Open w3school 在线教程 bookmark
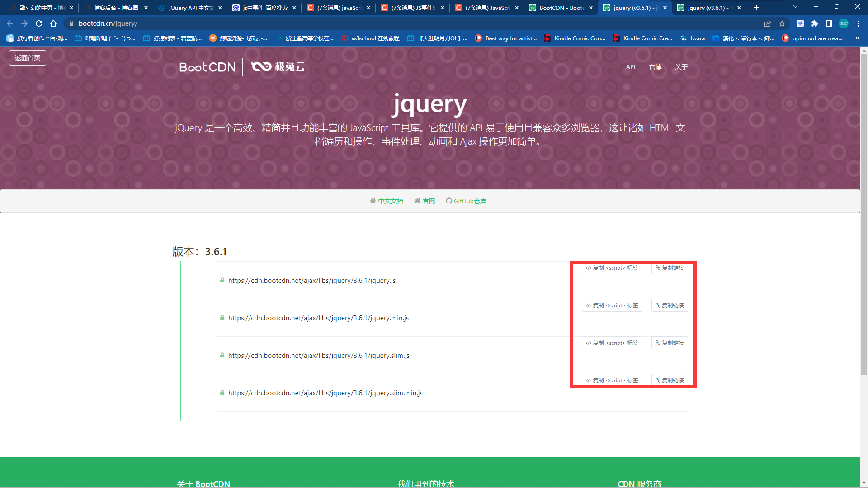The width and height of the screenshot is (868, 488). (x=371, y=38)
